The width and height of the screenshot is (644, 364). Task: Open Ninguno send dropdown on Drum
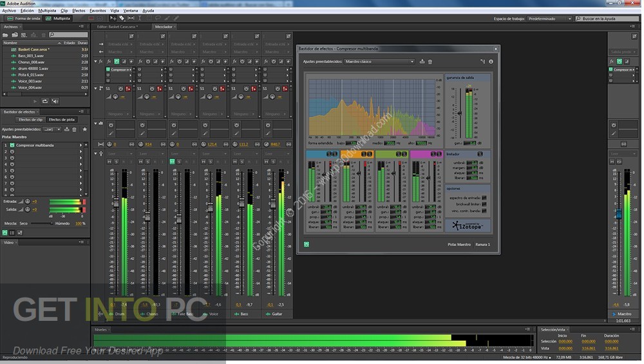[x=118, y=114]
